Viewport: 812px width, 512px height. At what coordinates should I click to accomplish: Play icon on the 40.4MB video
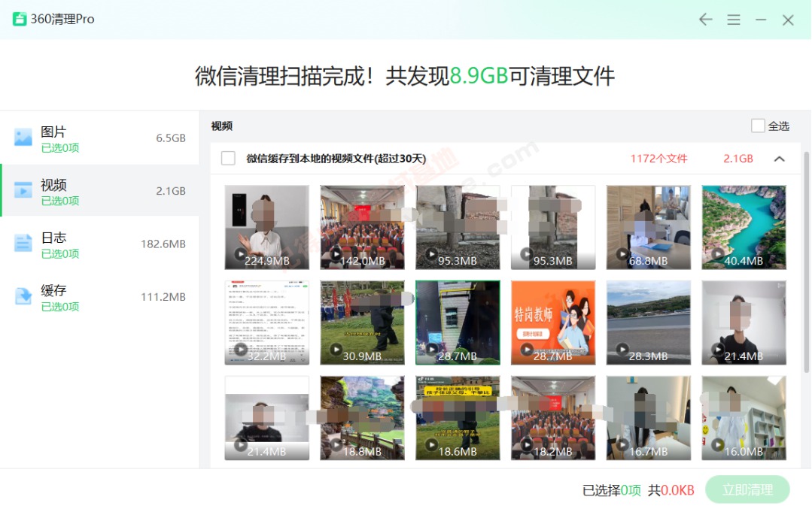pyautogui.click(x=718, y=254)
